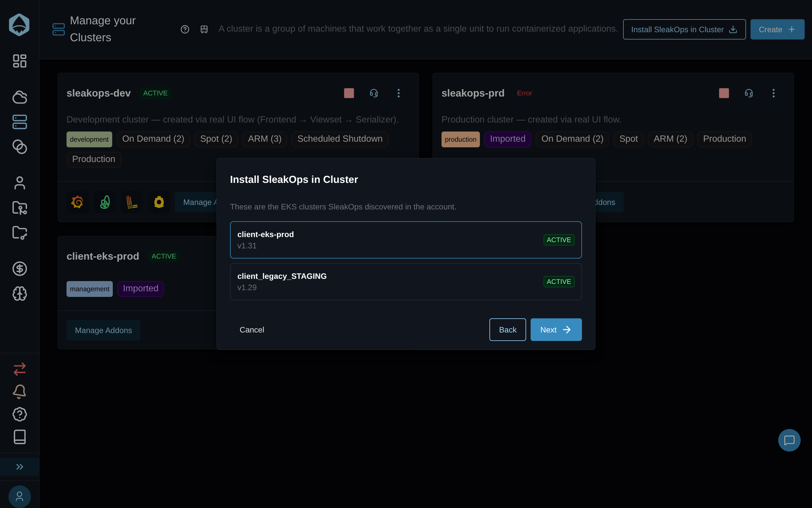This screenshot has height=508, width=812.
Task: Open the brain AI icon in sidebar
Action: pos(19,294)
